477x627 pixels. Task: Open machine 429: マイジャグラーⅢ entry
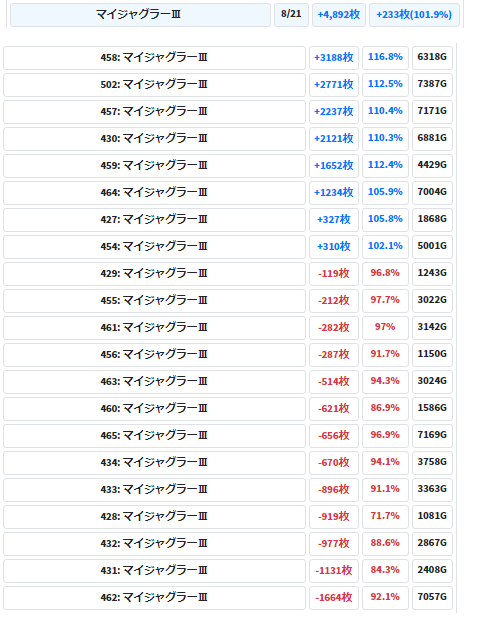[154, 274]
